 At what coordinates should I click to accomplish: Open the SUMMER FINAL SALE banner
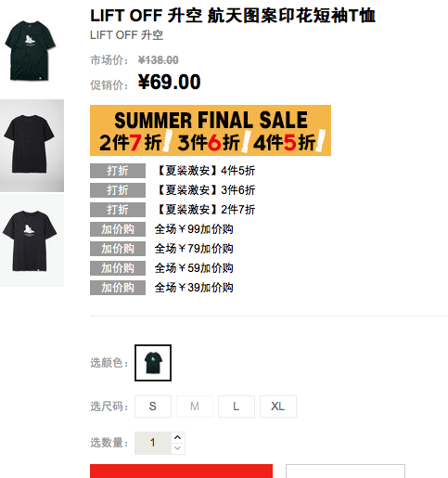[x=211, y=130]
